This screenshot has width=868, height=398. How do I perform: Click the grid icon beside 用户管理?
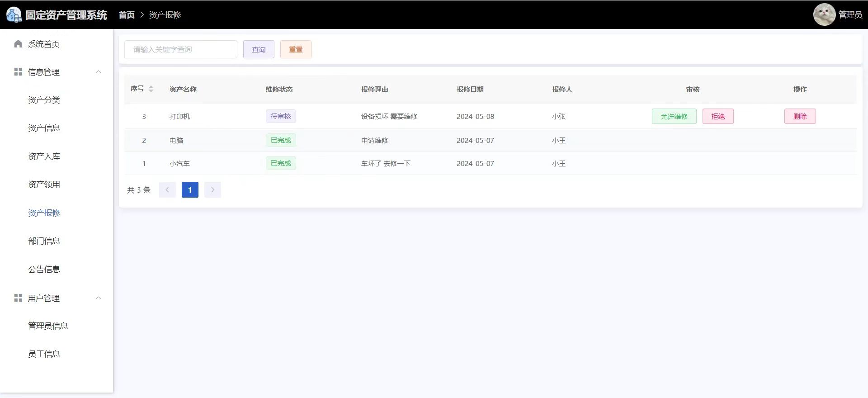[18, 298]
